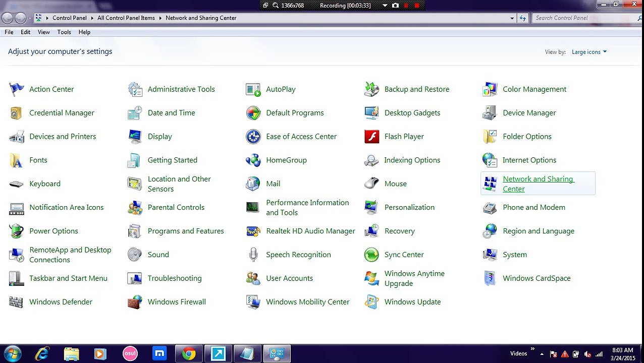Open the address bar history dropdown arrow
The width and height of the screenshot is (644, 363).
click(512, 18)
